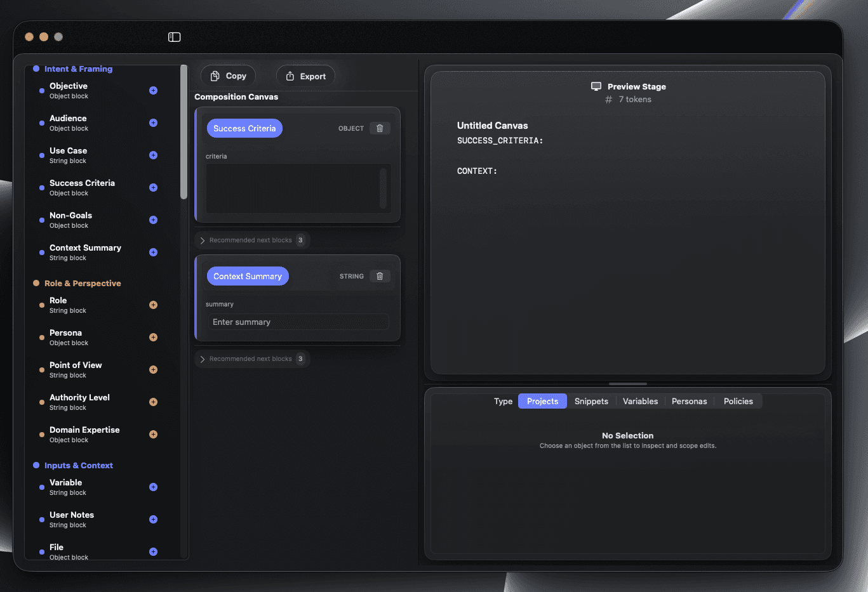Collapse the Inputs & Context section
This screenshot has height=592, width=868.
73,466
